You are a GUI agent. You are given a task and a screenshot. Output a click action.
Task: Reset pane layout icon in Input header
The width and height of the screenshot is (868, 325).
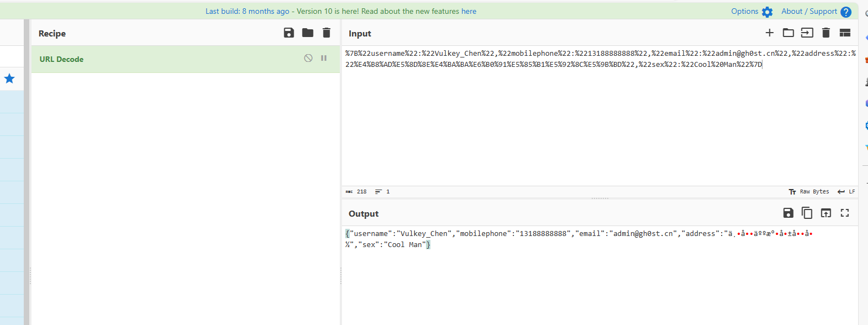[x=845, y=33]
